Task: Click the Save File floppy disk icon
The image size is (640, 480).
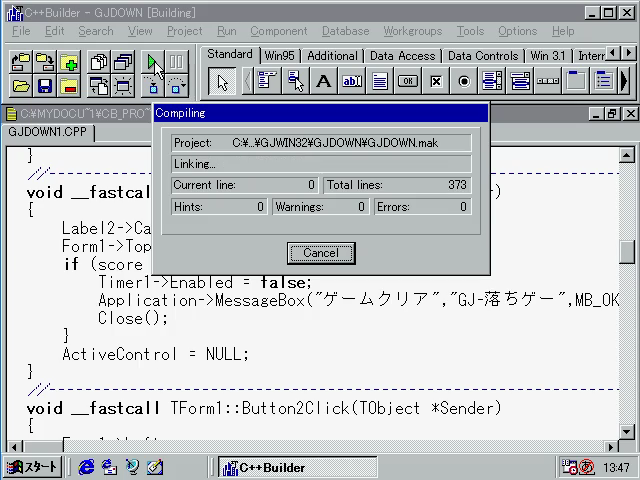Action: coord(45,86)
